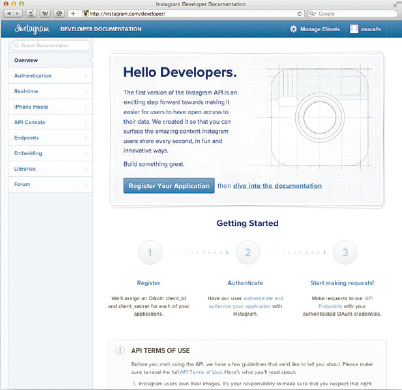Expand the Embedding chevron in sidebar
The width and height of the screenshot is (402, 390).
tap(86, 153)
